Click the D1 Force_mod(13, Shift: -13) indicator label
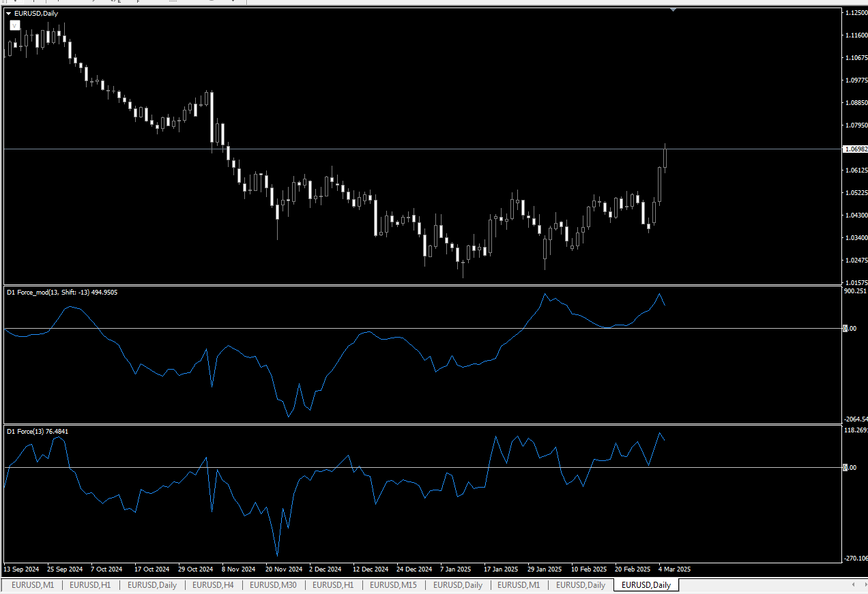The height and width of the screenshot is (594, 868). coord(62,293)
